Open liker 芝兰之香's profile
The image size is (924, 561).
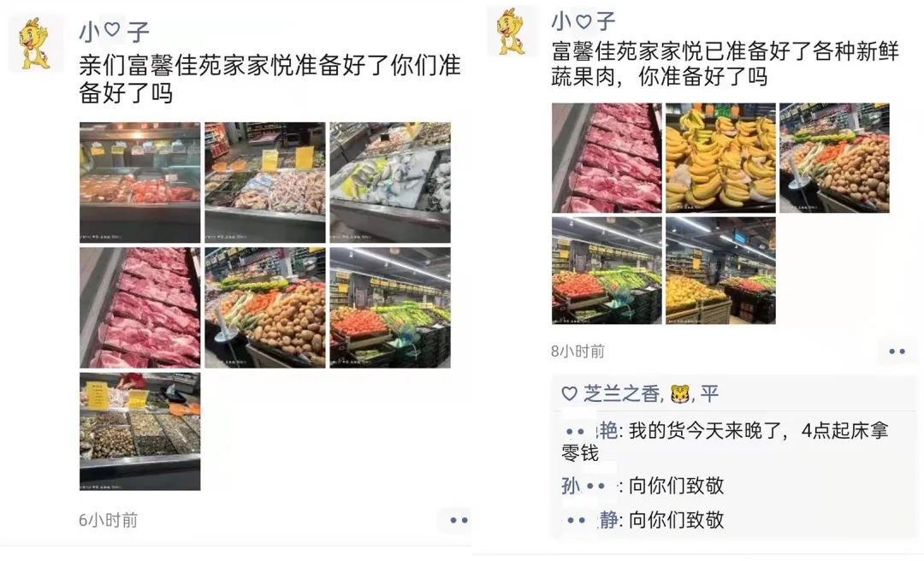click(622, 393)
